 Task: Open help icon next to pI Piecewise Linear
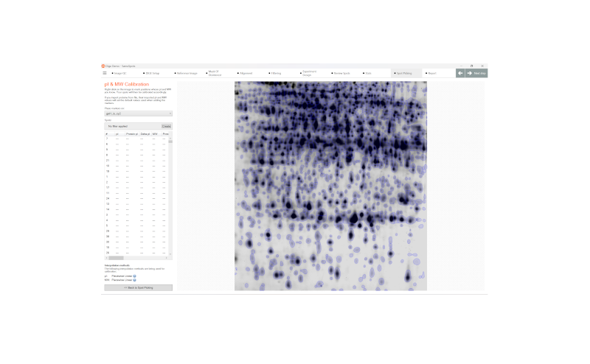135,276
